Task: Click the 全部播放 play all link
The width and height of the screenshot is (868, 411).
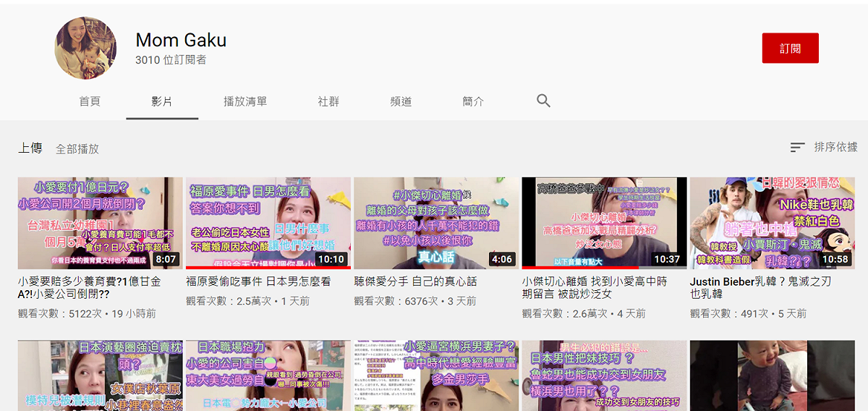Action: point(77,148)
